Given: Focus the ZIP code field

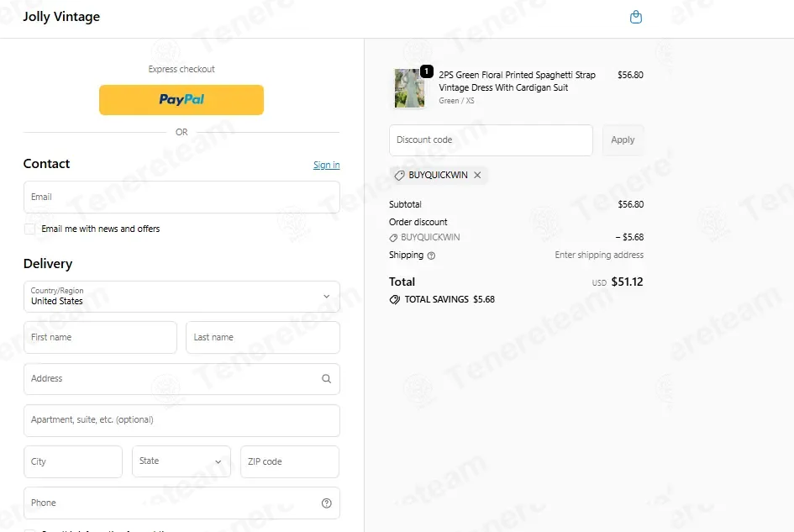Looking at the screenshot, I should pos(290,461).
